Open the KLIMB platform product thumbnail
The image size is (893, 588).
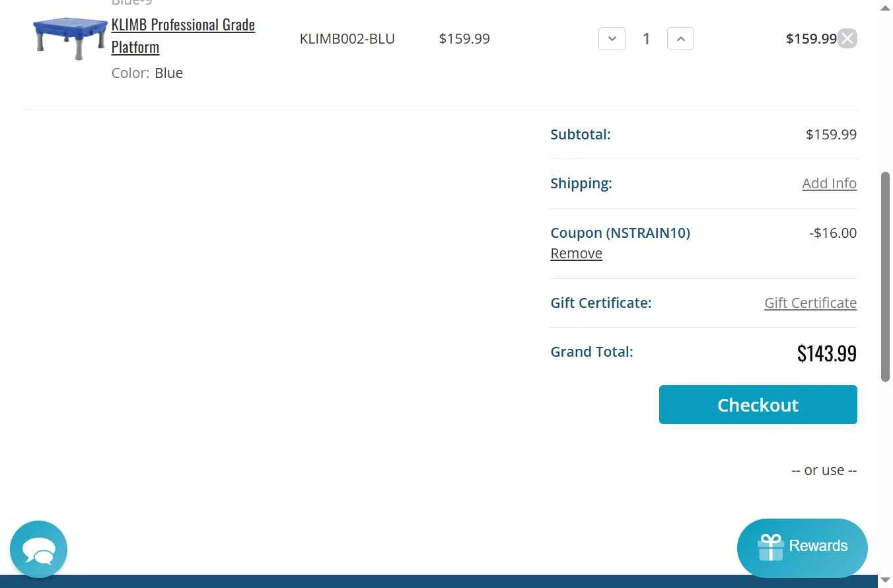point(70,38)
